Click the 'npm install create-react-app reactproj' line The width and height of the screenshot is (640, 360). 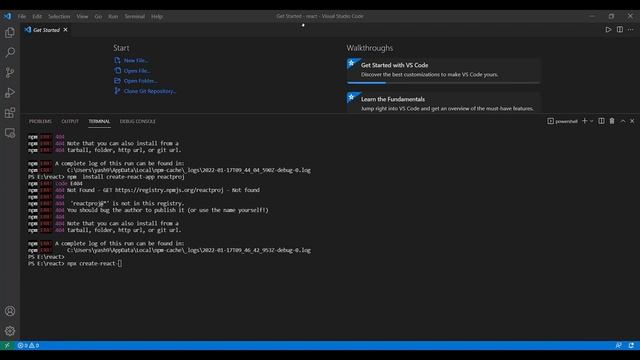pyautogui.click(x=106, y=177)
